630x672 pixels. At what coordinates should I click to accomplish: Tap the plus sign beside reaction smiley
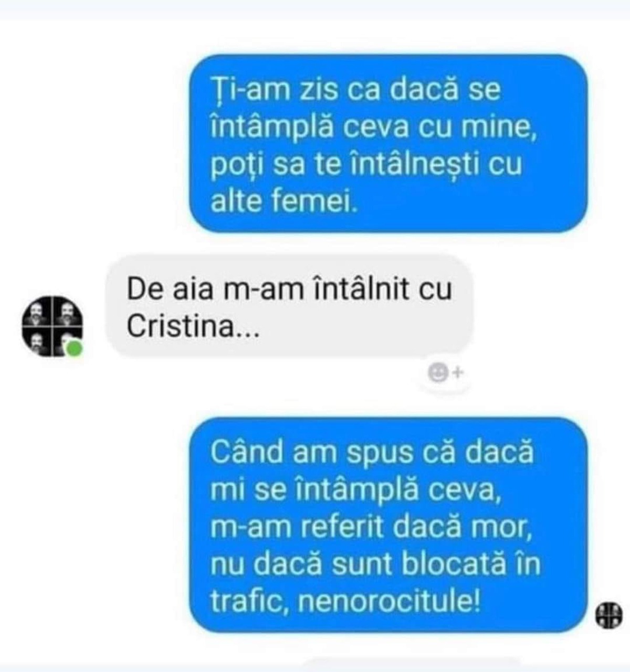click(x=458, y=373)
